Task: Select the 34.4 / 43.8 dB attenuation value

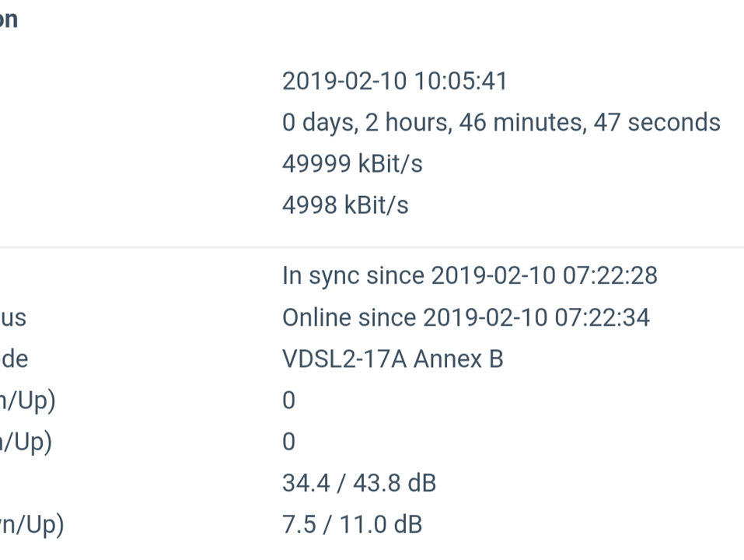Action: pyautogui.click(x=358, y=484)
